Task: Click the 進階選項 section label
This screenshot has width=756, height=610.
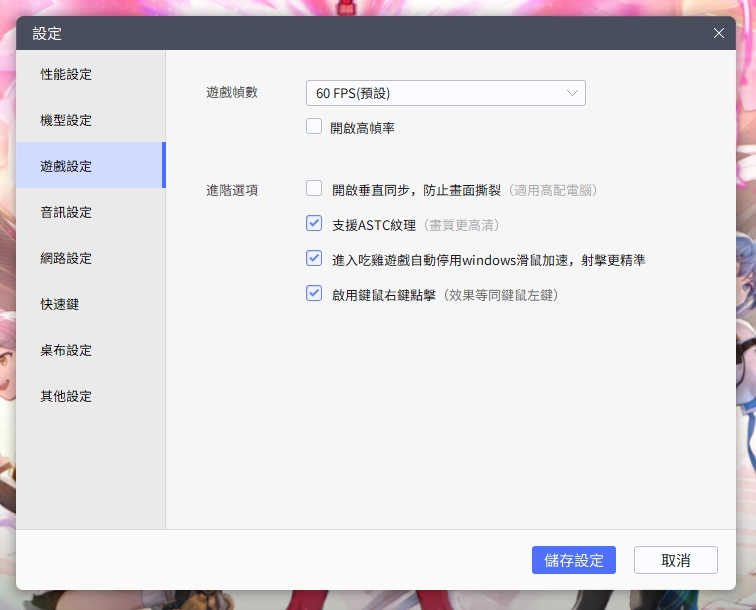Action: tap(231, 190)
